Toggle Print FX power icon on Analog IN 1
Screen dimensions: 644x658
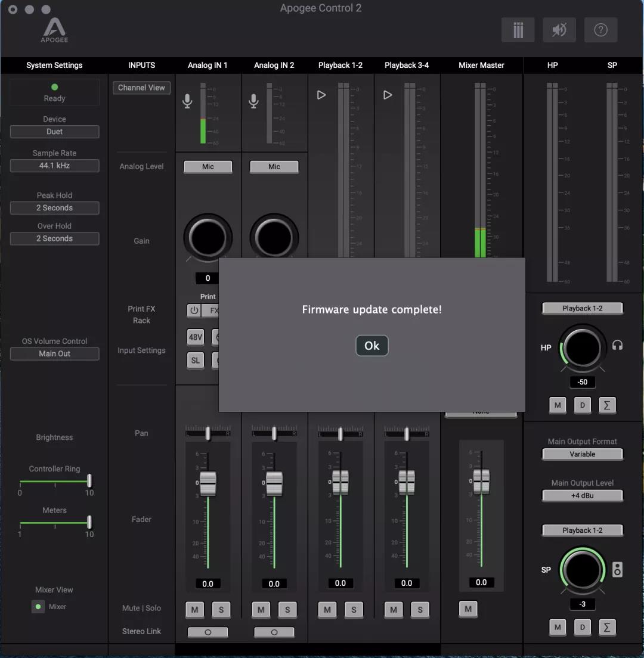click(194, 311)
